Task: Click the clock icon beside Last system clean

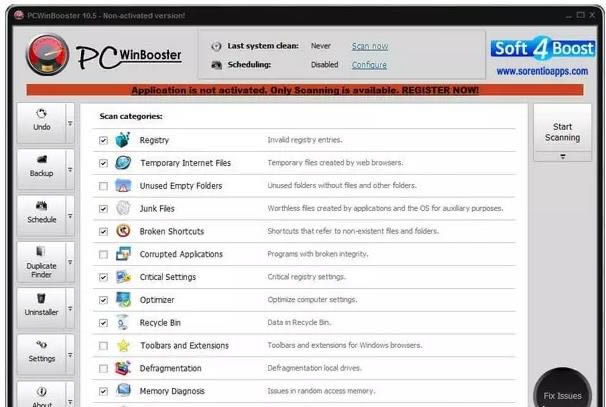Action: [x=216, y=46]
